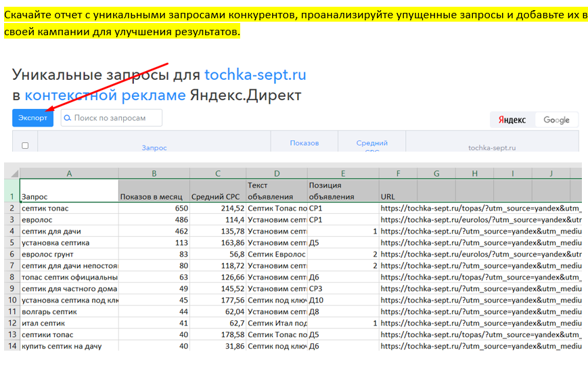Click cell 'Запрос' in row 1
Viewport: 588px width, 375px height.
pos(69,191)
